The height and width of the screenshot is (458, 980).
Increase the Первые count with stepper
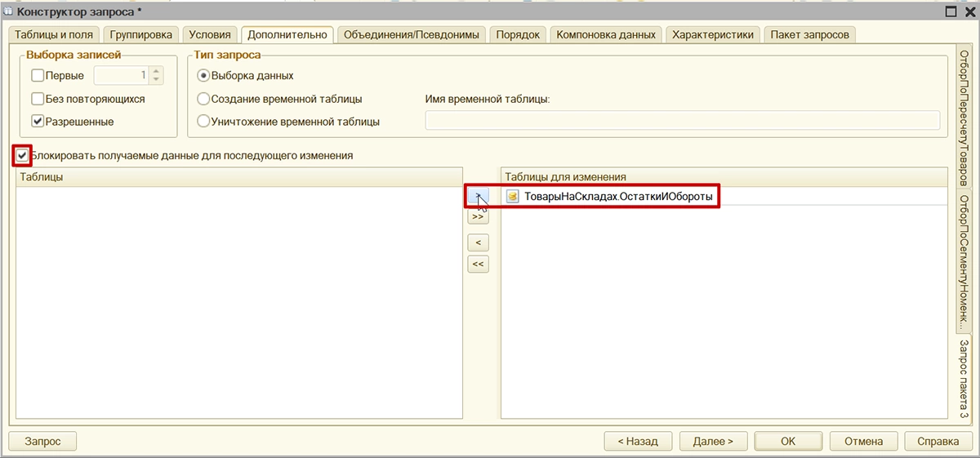(157, 71)
